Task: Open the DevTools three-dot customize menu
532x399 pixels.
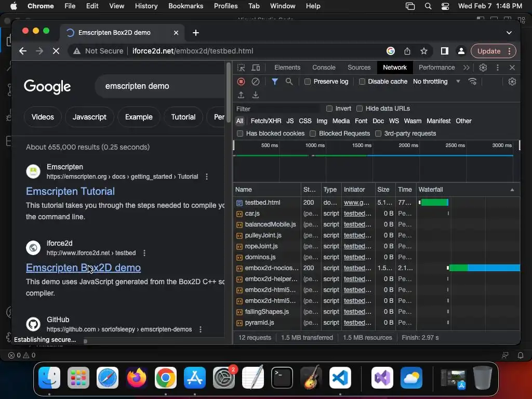Action: click(497, 68)
